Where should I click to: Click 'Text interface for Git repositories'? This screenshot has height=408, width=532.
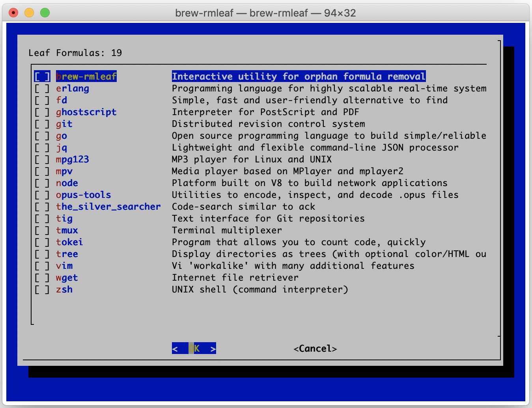pos(269,218)
